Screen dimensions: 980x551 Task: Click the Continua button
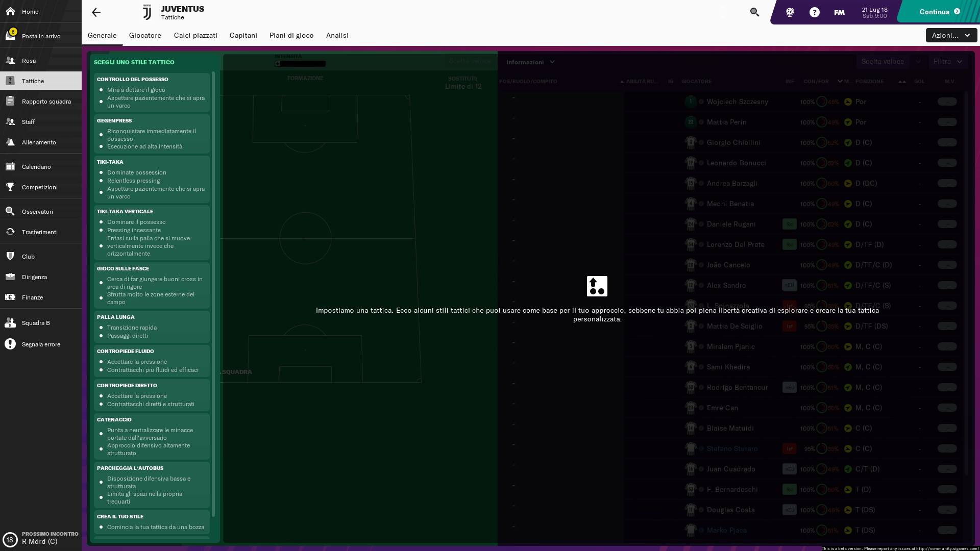[939, 12]
